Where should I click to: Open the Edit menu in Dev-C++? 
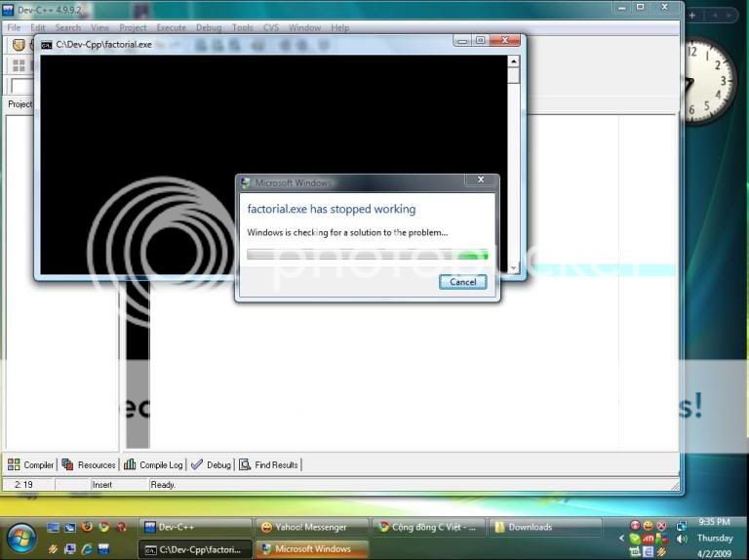point(38,27)
